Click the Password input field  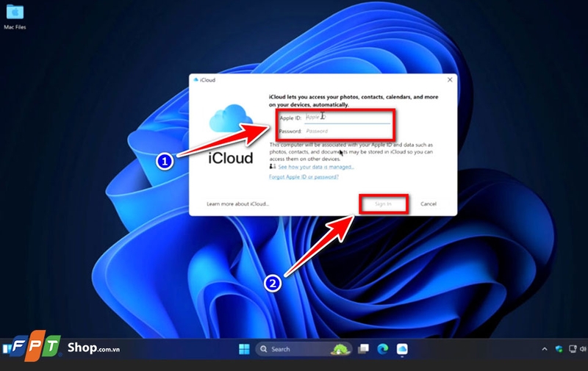[x=347, y=132]
